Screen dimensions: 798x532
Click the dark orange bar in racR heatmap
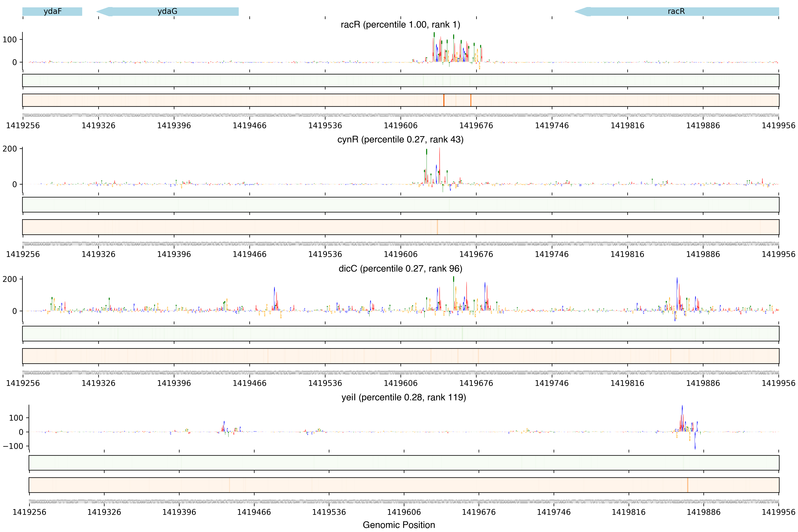pyautogui.click(x=444, y=100)
